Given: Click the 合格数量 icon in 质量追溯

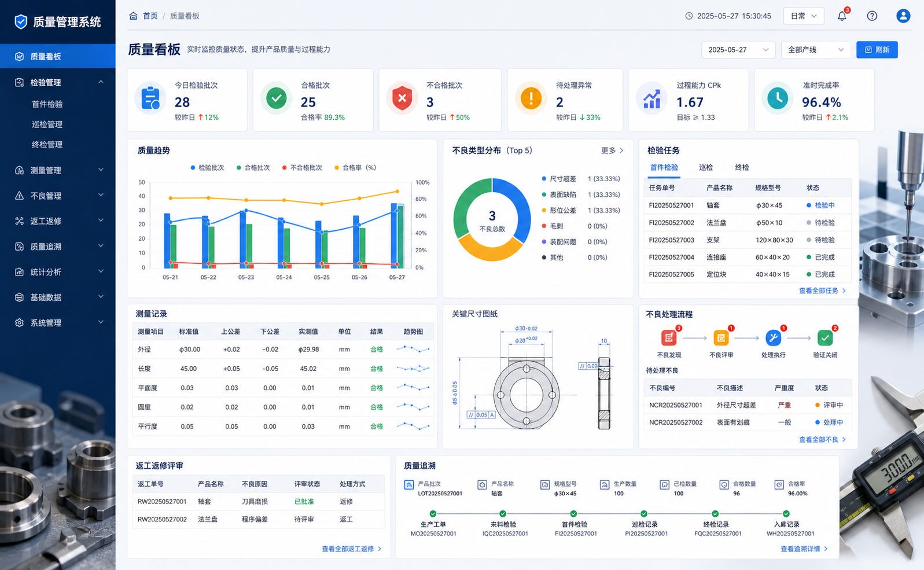Looking at the screenshot, I should 724,484.
